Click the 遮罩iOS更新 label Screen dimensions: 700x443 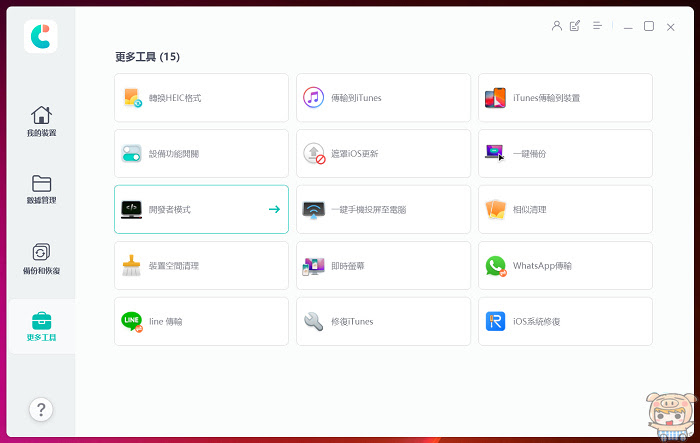coord(354,154)
